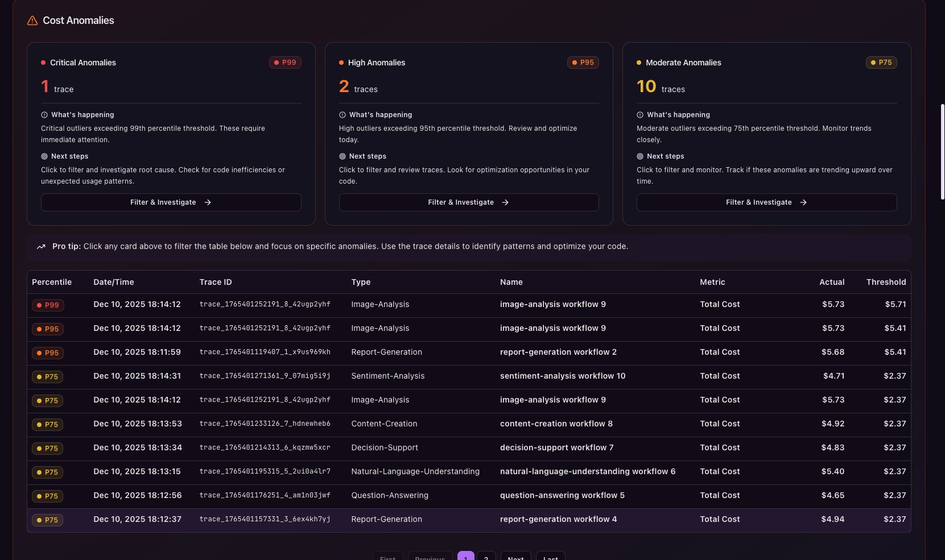The width and height of the screenshot is (945, 560).
Task: Click the vertical scrollbar on the right edge
Action: [942, 152]
